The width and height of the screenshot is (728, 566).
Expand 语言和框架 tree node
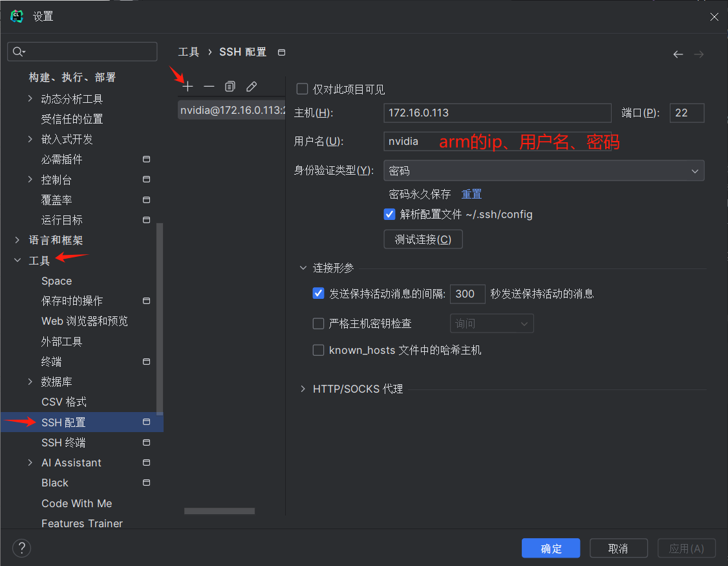(x=17, y=240)
